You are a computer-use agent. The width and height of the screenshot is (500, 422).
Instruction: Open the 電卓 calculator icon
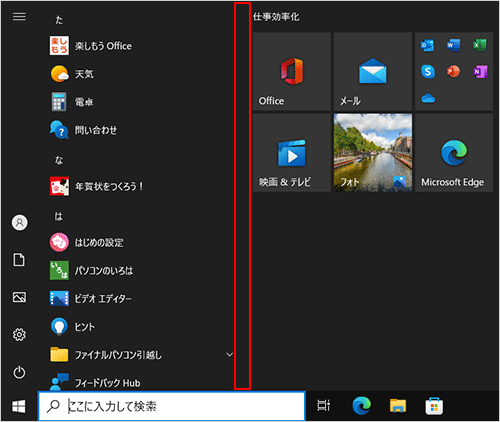click(59, 102)
